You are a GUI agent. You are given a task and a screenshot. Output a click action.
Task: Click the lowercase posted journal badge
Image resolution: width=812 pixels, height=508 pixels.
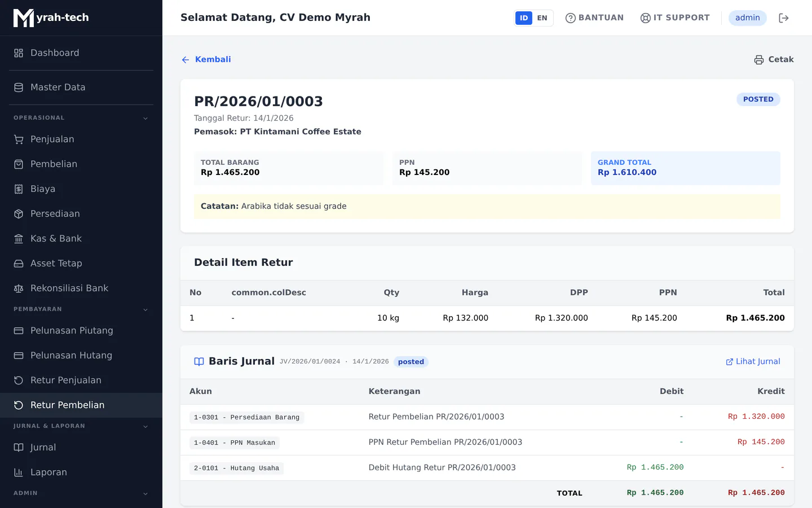tap(411, 362)
